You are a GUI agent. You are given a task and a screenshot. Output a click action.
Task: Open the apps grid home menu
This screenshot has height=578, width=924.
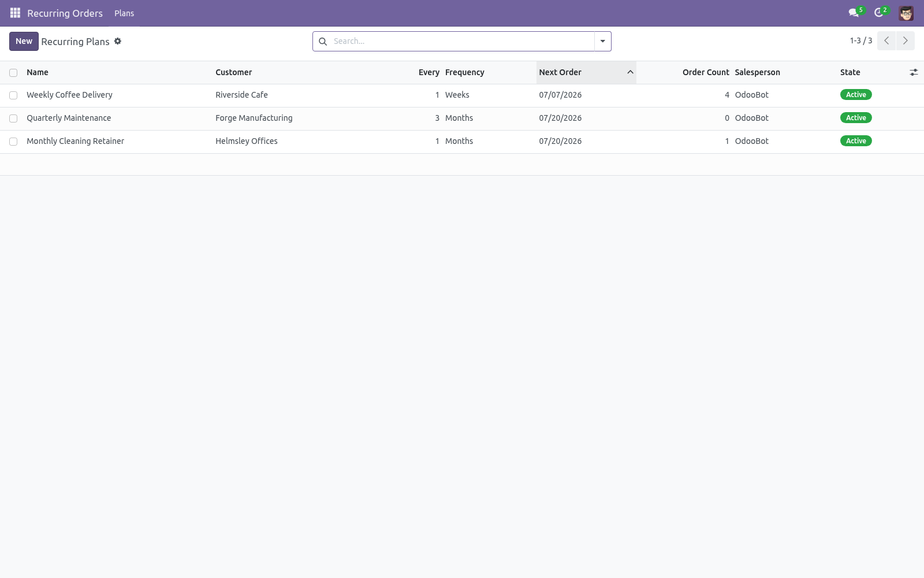point(15,13)
